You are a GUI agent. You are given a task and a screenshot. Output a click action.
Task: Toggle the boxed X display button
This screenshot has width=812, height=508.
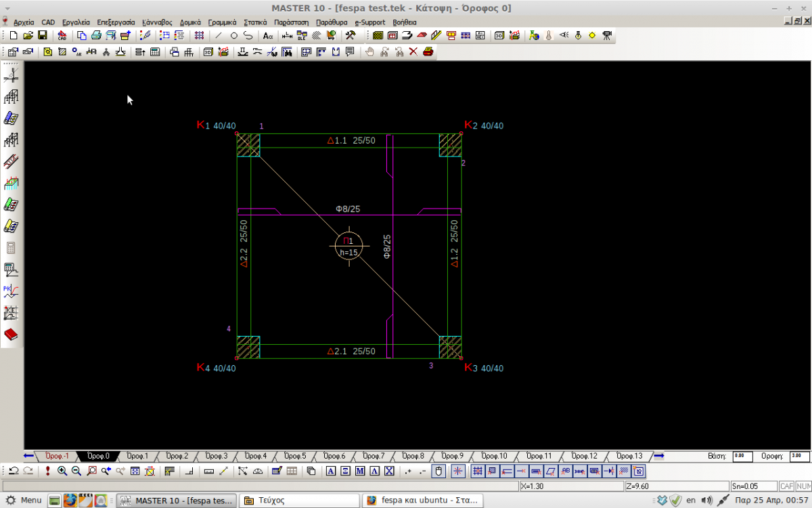(x=389, y=471)
